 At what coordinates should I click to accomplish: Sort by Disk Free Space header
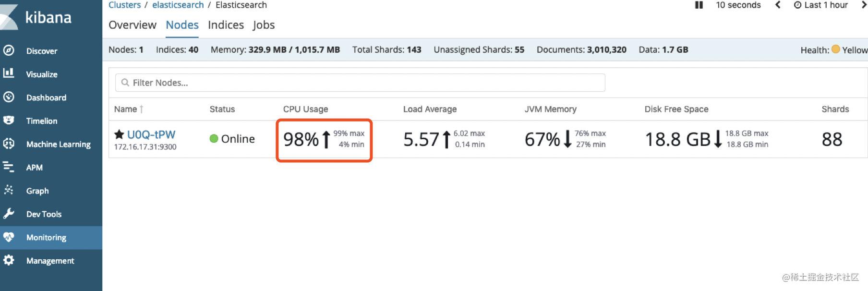tap(676, 109)
